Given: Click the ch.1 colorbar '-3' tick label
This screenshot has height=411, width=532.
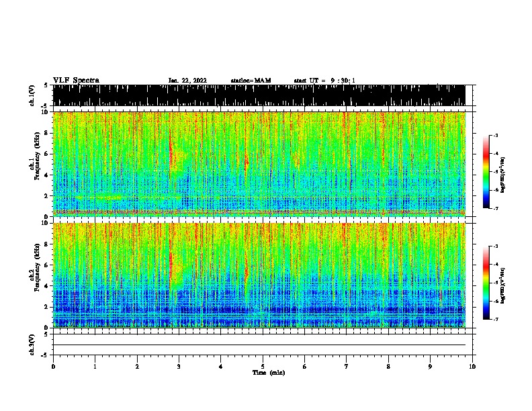Looking at the screenshot, I should point(495,136).
